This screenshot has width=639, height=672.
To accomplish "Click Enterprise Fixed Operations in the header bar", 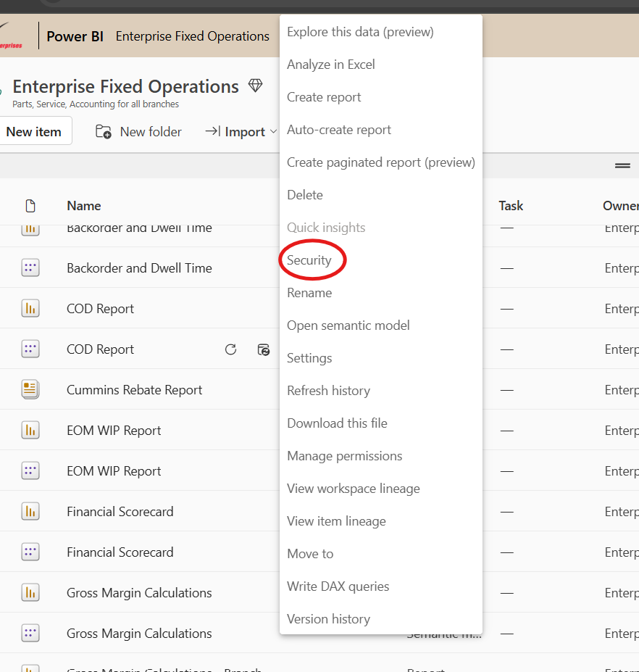I will tap(192, 36).
